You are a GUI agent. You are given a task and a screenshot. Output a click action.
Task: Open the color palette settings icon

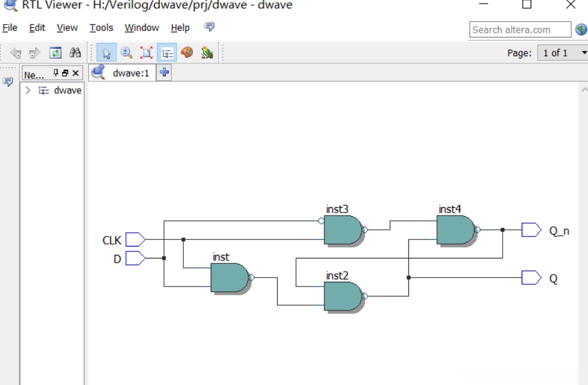[x=187, y=53]
